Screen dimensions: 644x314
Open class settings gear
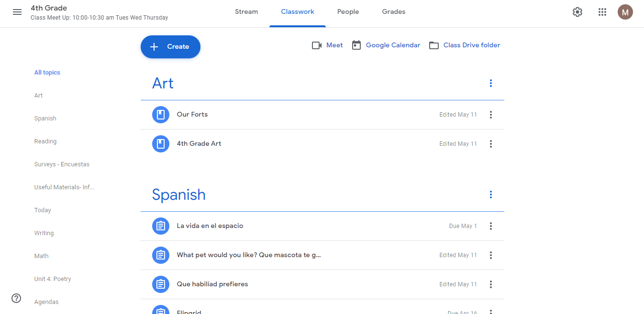(x=577, y=12)
